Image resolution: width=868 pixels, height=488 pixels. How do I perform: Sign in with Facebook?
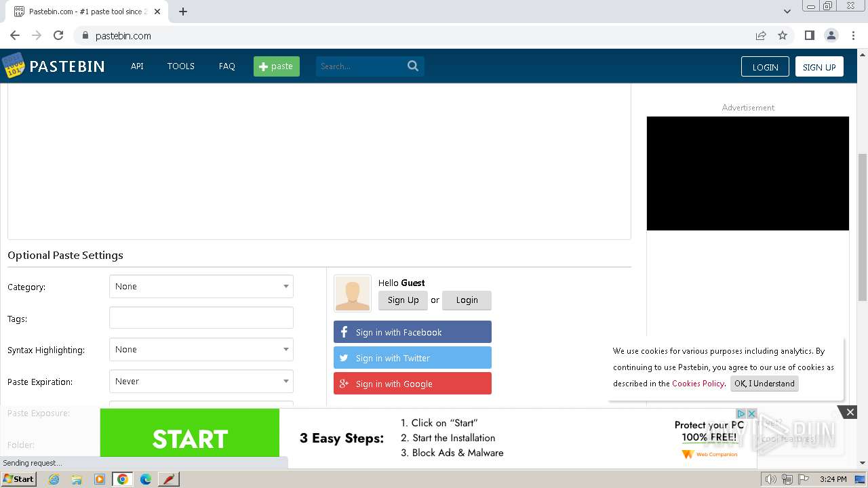(x=412, y=332)
